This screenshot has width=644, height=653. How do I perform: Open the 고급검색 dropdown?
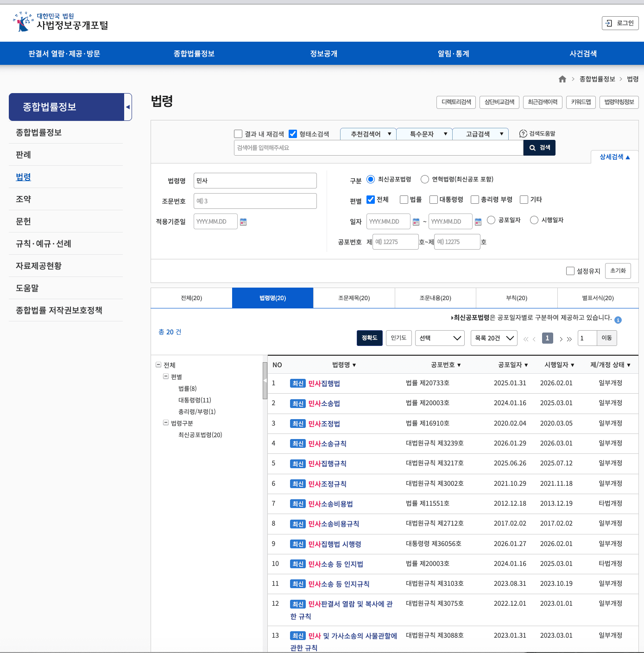(480, 134)
